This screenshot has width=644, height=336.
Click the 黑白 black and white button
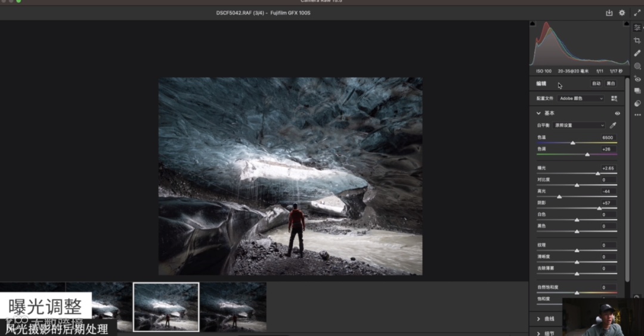(x=611, y=83)
